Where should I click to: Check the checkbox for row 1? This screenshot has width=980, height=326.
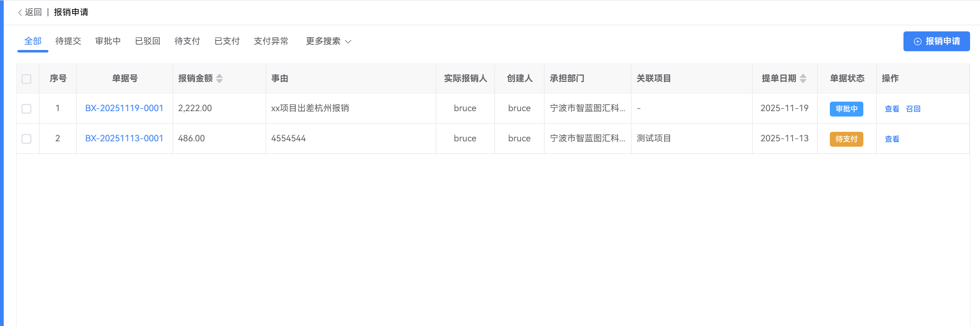(x=26, y=109)
